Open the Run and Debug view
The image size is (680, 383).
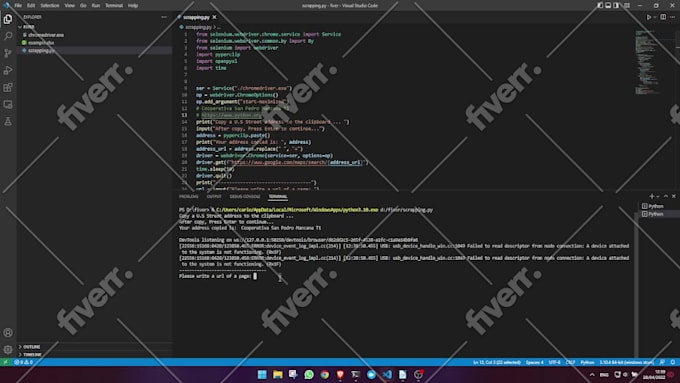pos(8,70)
